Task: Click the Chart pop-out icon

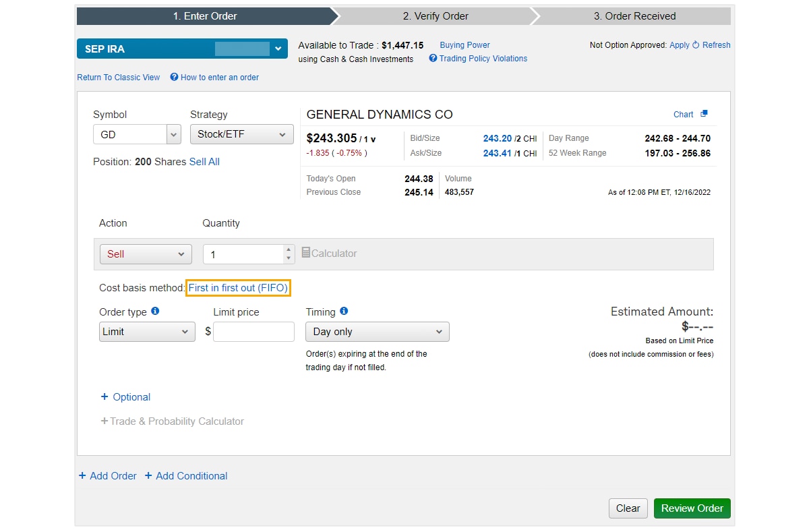Action: click(704, 114)
